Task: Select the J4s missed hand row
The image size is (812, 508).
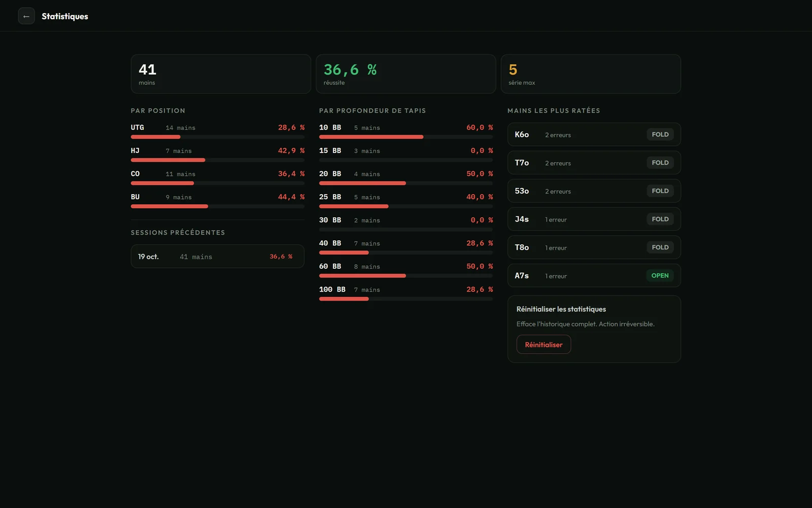Action: click(594, 219)
